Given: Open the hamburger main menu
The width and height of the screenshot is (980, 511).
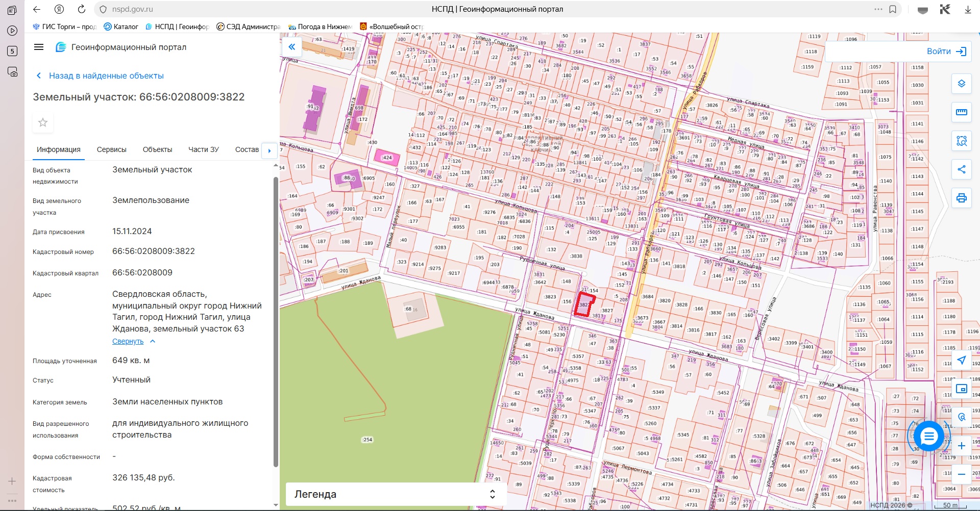Looking at the screenshot, I should [x=39, y=47].
